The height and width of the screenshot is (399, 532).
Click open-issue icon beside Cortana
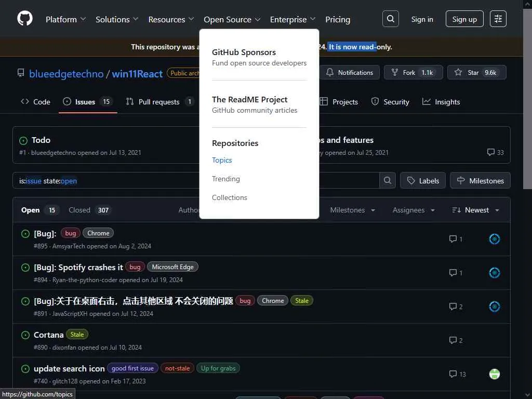click(x=25, y=335)
